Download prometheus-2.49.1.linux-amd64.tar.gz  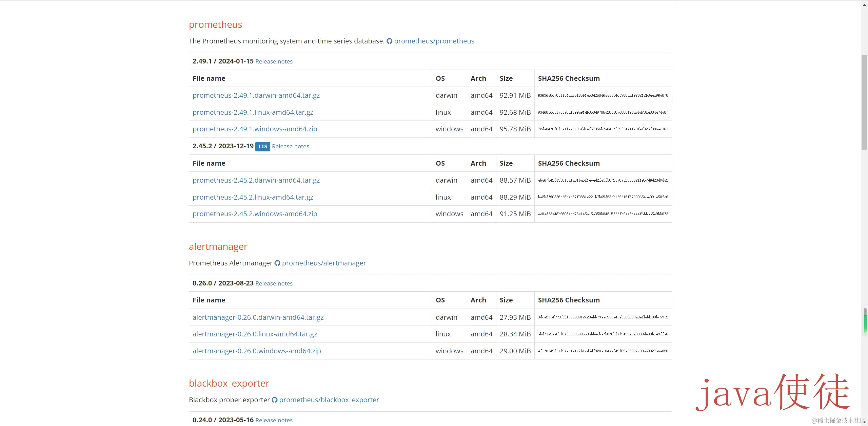(x=253, y=112)
